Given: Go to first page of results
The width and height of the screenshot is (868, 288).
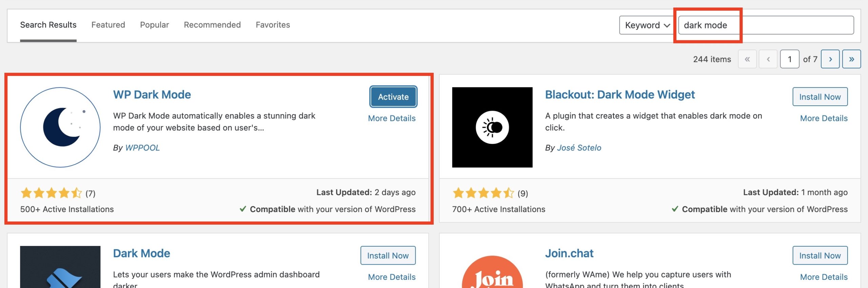Looking at the screenshot, I should 747,59.
